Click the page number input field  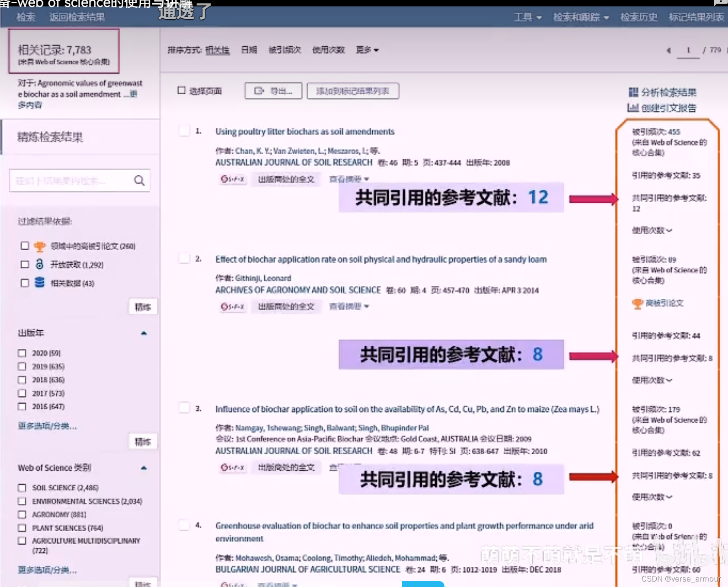688,50
